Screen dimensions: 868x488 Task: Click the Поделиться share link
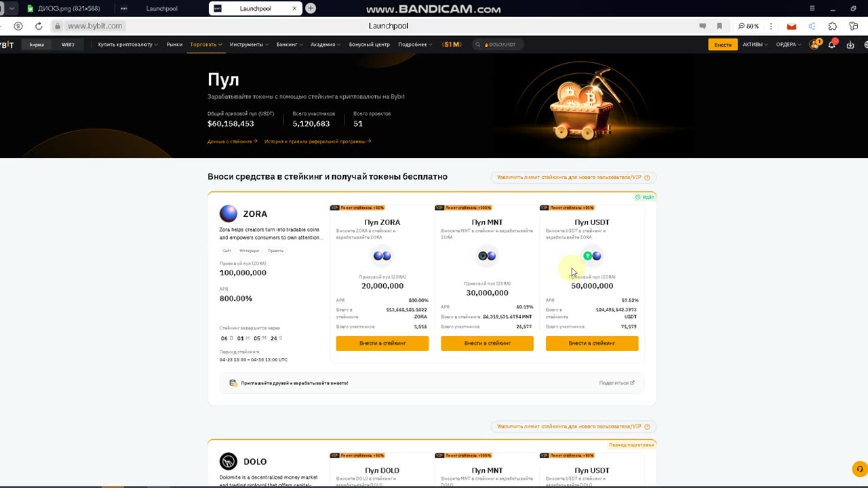click(616, 383)
